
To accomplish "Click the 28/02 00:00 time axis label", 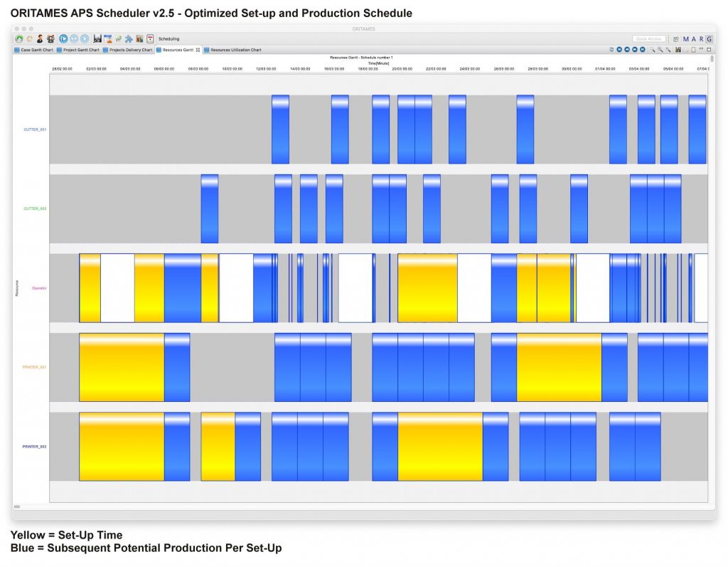I will (63, 69).
